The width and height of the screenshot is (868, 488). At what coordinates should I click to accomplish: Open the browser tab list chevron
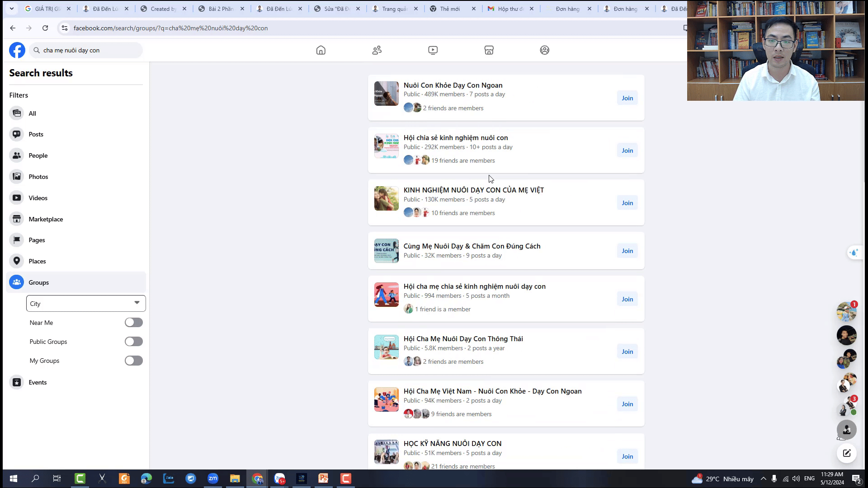pos(11,9)
